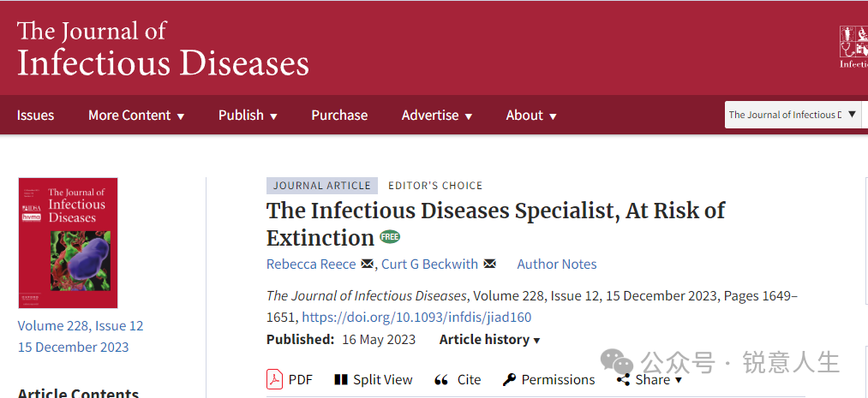This screenshot has width=868, height=398.
Task: Click the Permissions key icon
Action: (x=509, y=379)
